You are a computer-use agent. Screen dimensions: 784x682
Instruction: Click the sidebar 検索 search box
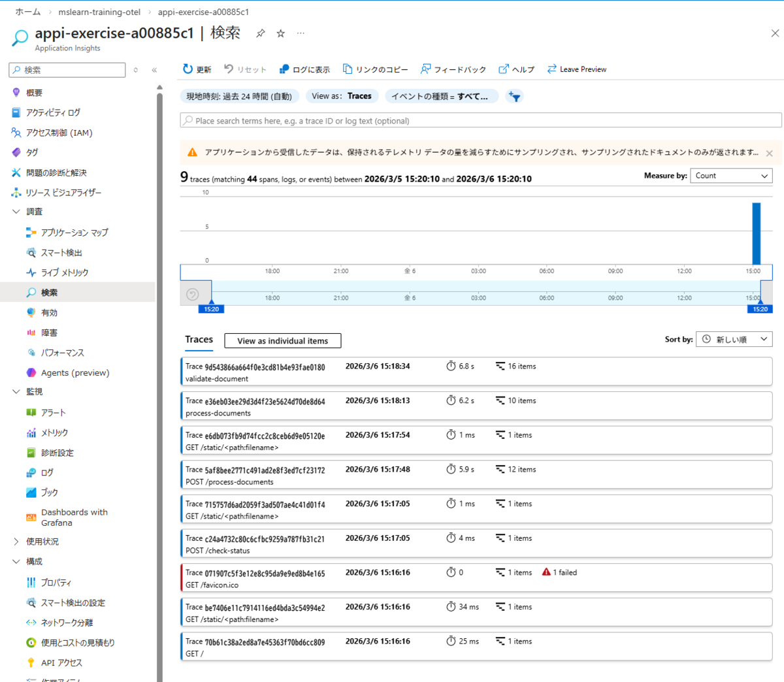point(67,70)
